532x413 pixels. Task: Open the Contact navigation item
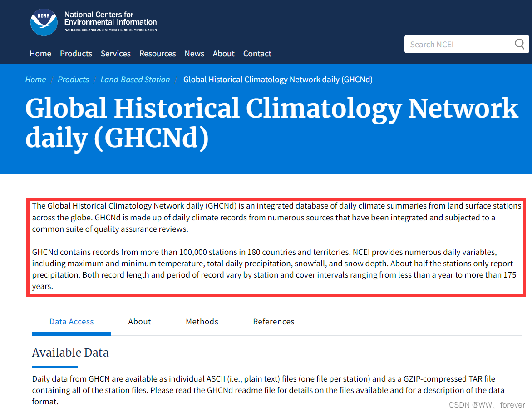pyautogui.click(x=257, y=53)
